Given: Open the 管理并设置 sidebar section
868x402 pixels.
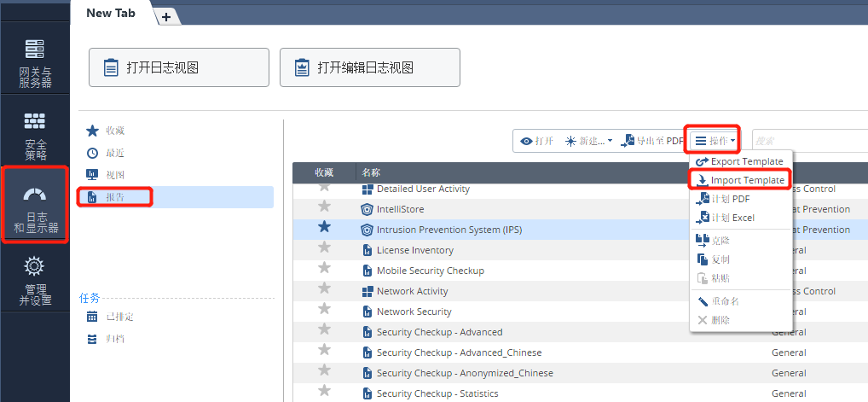Looking at the screenshot, I should coord(35,281).
